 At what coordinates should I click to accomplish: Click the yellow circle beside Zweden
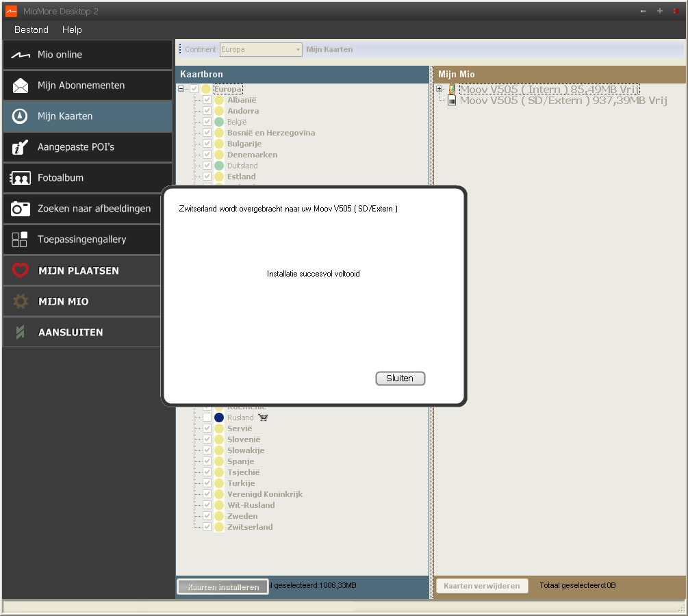(x=219, y=516)
